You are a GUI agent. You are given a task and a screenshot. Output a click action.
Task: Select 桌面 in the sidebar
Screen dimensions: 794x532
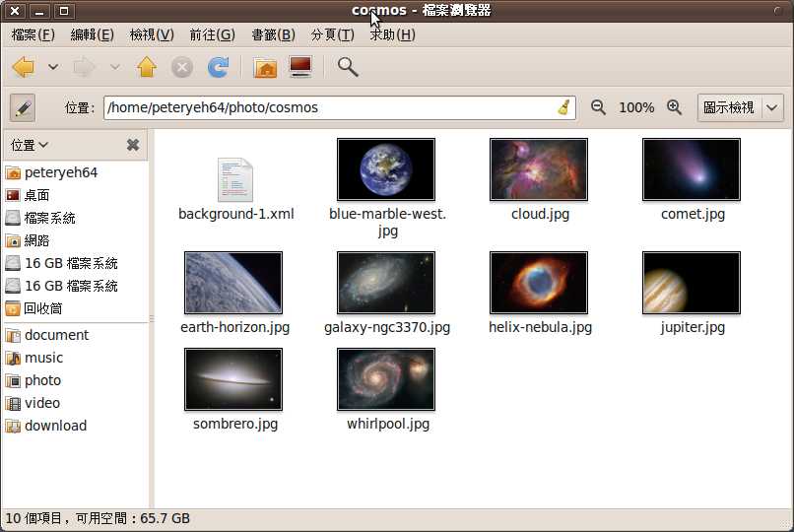75,195
